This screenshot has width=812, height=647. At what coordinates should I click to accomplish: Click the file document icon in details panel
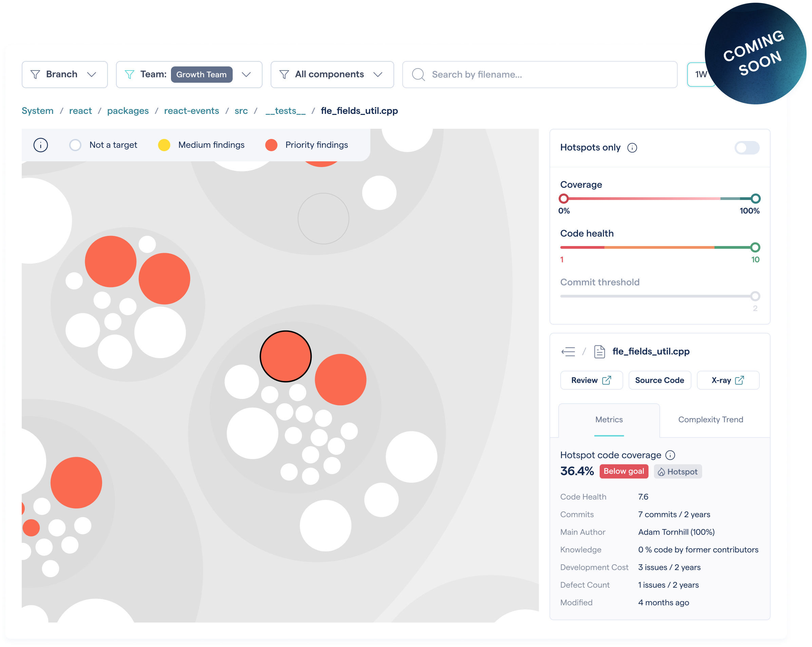599,351
